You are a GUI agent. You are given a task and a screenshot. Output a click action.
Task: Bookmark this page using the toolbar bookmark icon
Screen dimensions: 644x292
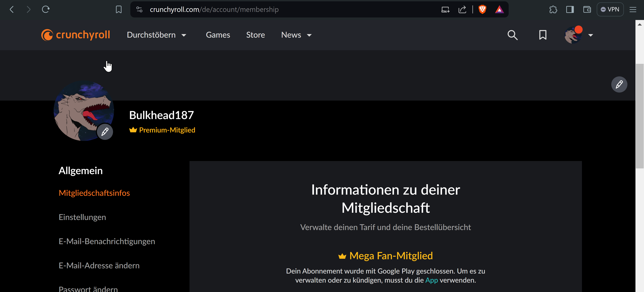119,10
